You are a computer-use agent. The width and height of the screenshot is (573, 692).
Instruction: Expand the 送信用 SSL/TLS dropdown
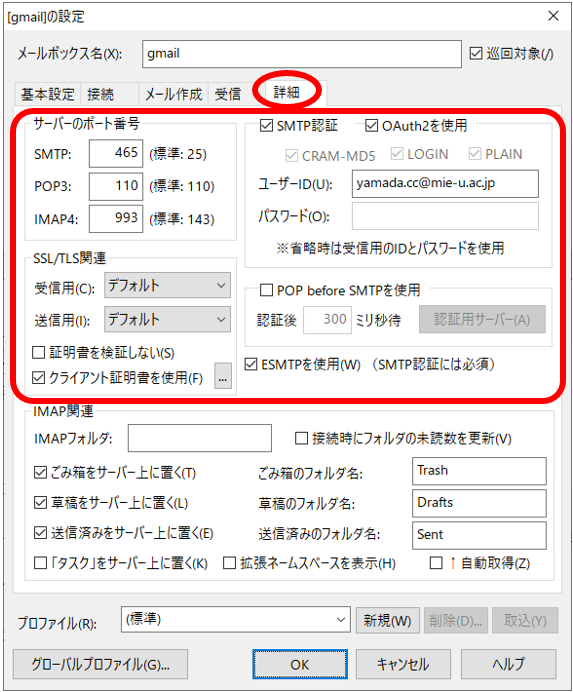(x=167, y=320)
